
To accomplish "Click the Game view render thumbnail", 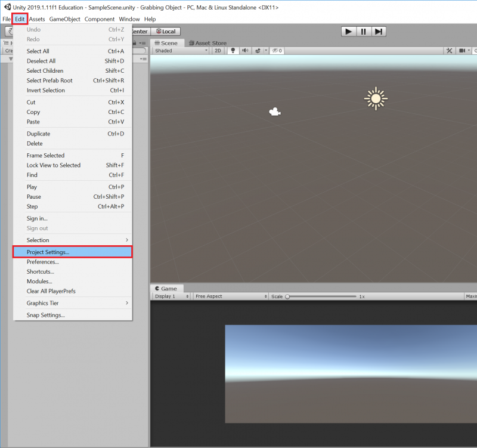I will (351, 374).
